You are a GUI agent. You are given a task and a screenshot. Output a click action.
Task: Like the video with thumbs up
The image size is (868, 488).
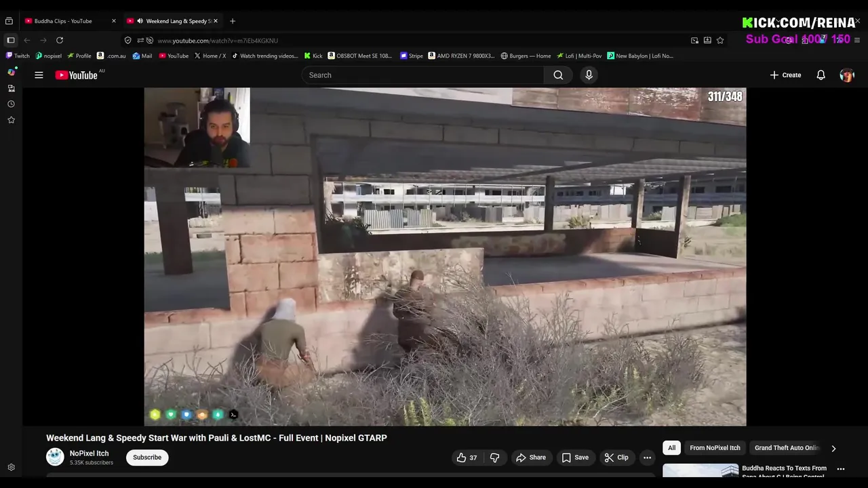pos(467,457)
